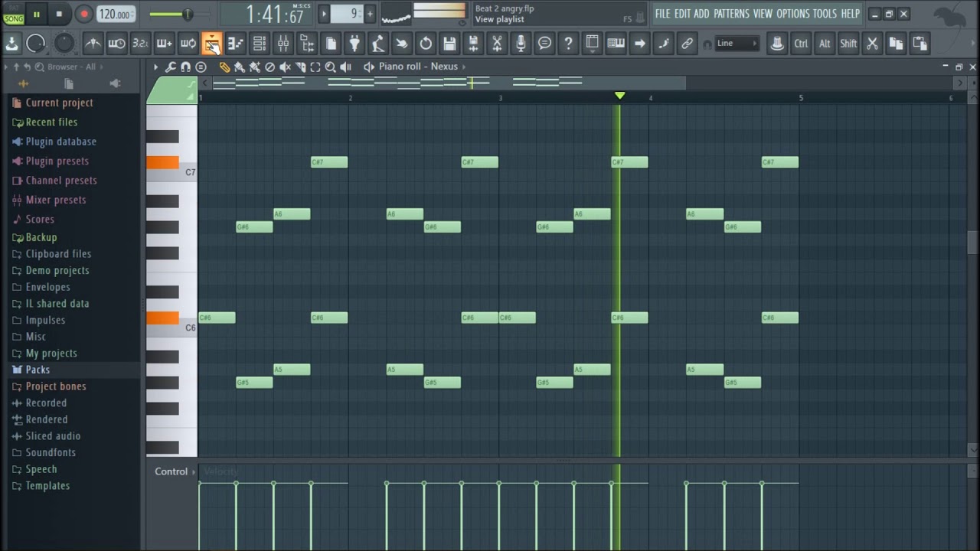980x551 pixels.
Task: Click the save project floppy icon
Action: click(x=449, y=44)
